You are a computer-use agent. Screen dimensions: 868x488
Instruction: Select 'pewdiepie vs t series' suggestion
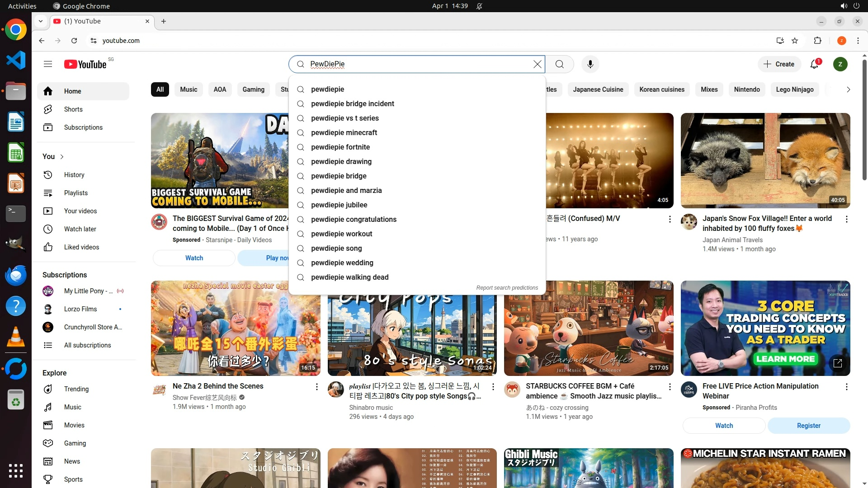(x=344, y=118)
